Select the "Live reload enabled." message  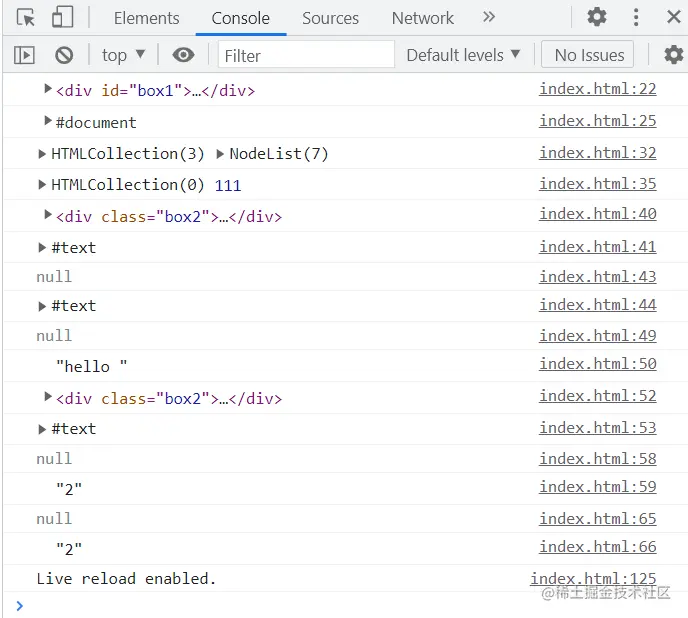126,578
